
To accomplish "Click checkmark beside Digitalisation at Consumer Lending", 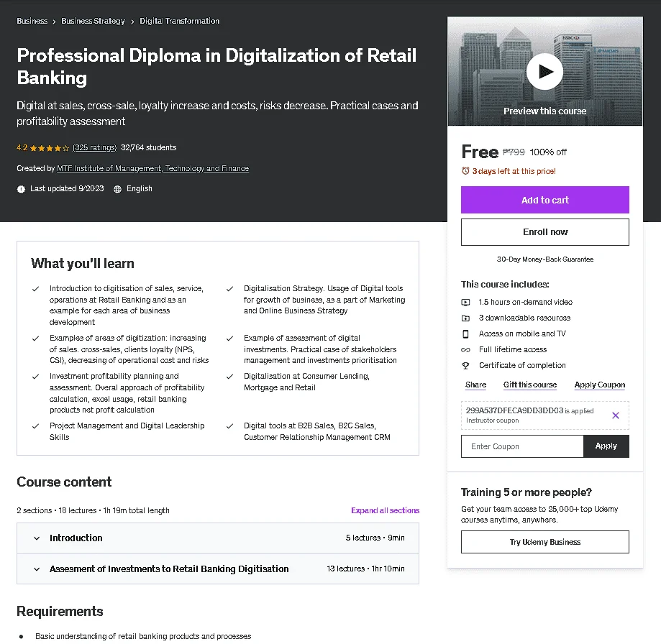I will point(229,377).
